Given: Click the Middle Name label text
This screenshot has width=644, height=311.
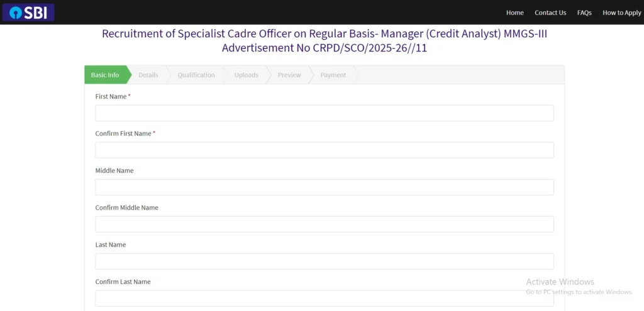Looking at the screenshot, I should 114,170.
